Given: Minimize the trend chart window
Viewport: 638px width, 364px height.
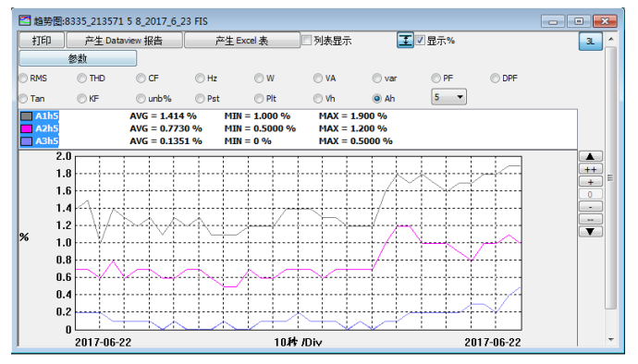Looking at the screenshot, I should pos(553,21).
